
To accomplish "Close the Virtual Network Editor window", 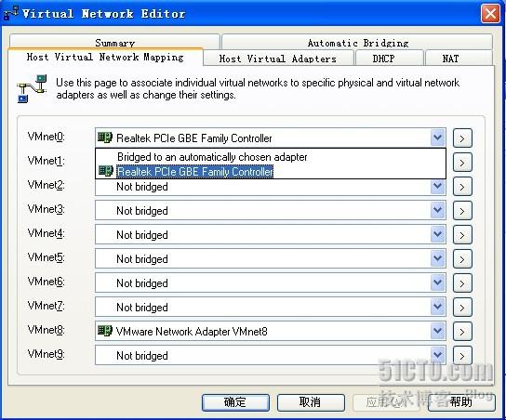I will 490,14.
